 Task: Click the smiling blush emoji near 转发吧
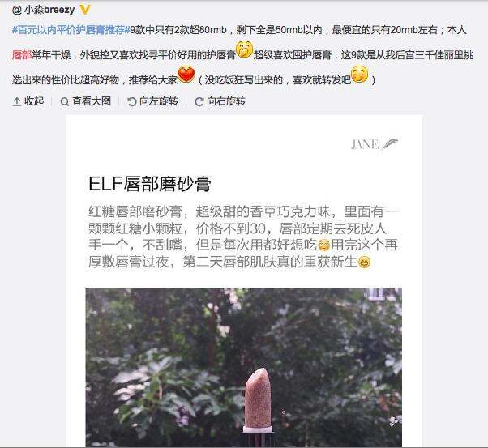(x=359, y=75)
